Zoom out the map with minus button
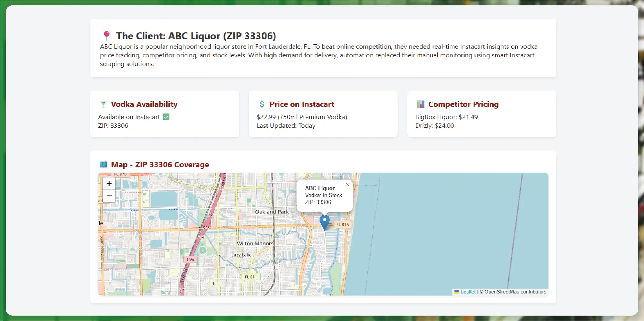Viewport: 644px width, 321px height. [x=109, y=196]
